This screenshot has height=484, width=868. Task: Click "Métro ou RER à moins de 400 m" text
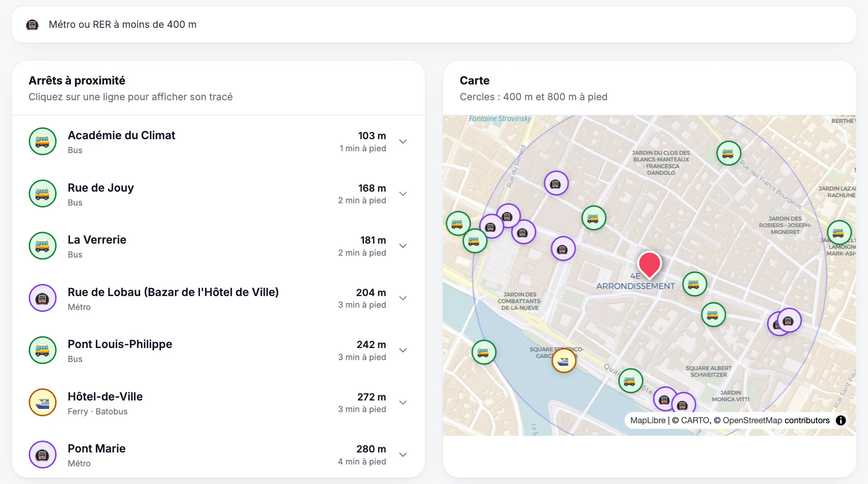pos(122,25)
